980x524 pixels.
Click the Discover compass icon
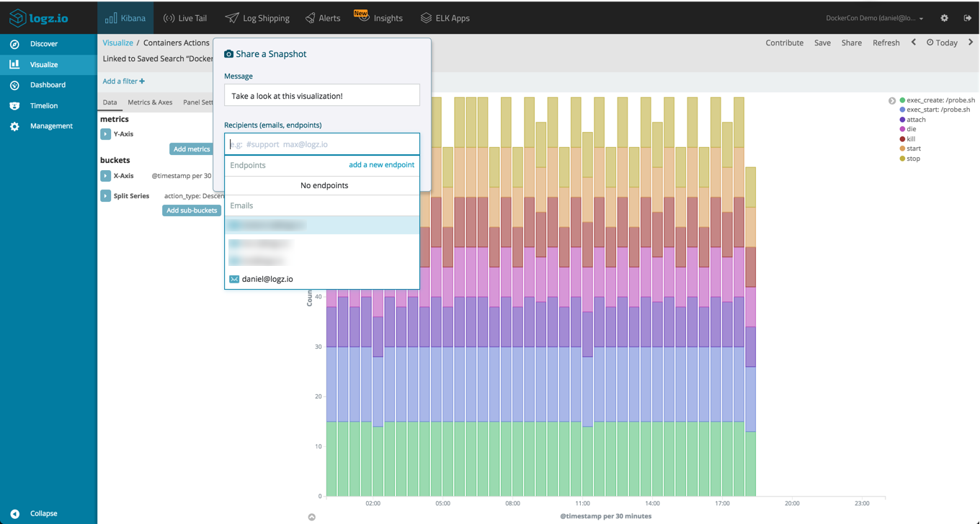coord(14,44)
